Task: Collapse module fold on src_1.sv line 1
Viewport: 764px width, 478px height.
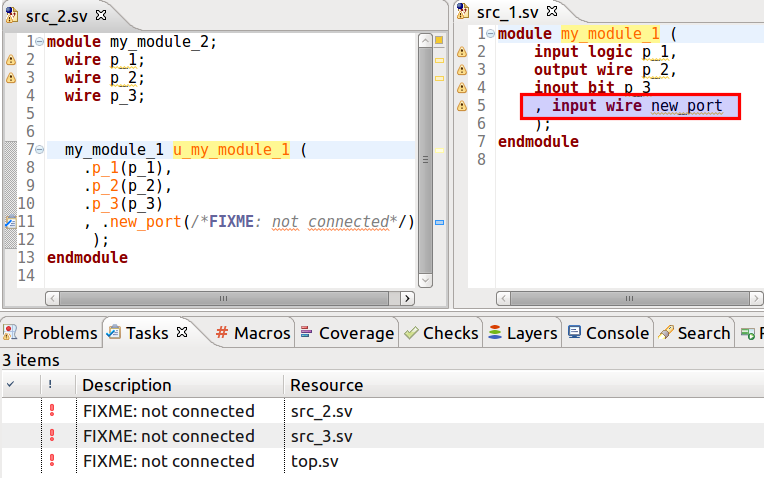Action: pyautogui.click(x=491, y=34)
